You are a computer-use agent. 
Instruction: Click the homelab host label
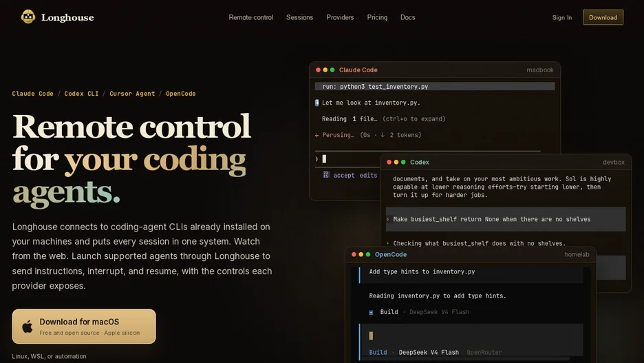(x=577, y=254)
